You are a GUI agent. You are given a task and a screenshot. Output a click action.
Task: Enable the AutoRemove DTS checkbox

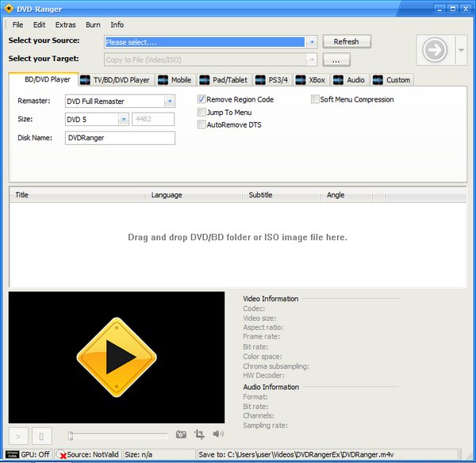pos(202,124)
